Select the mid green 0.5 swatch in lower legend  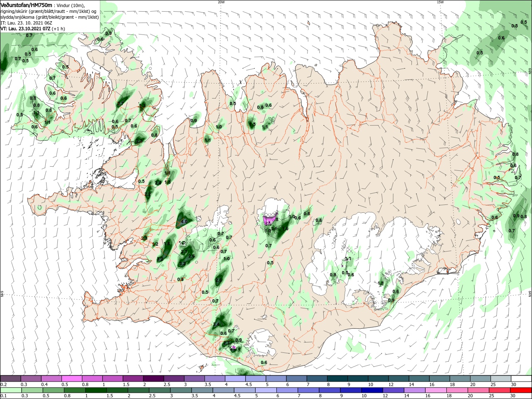coord(54,390)
